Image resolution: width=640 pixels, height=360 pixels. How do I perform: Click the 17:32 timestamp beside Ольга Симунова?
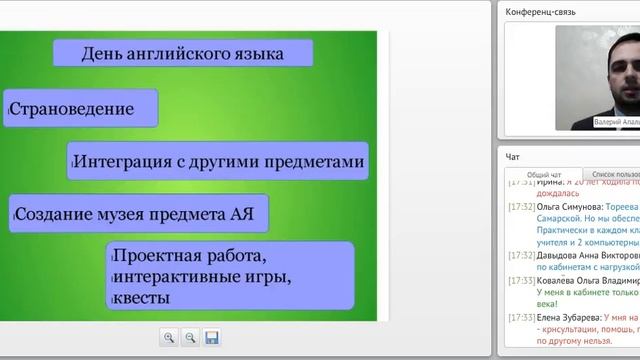(x=522, y=207)
